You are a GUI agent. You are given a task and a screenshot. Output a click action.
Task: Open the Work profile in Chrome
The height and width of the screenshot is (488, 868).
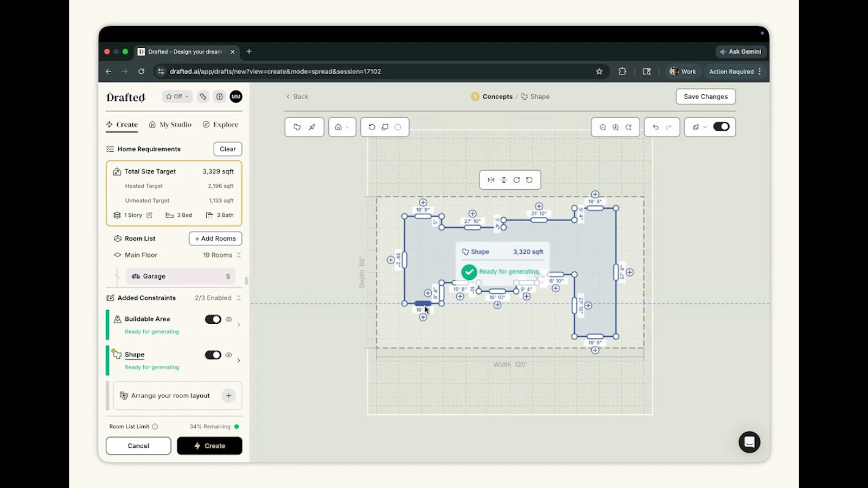pyautogui.click(x=682, y=72)
